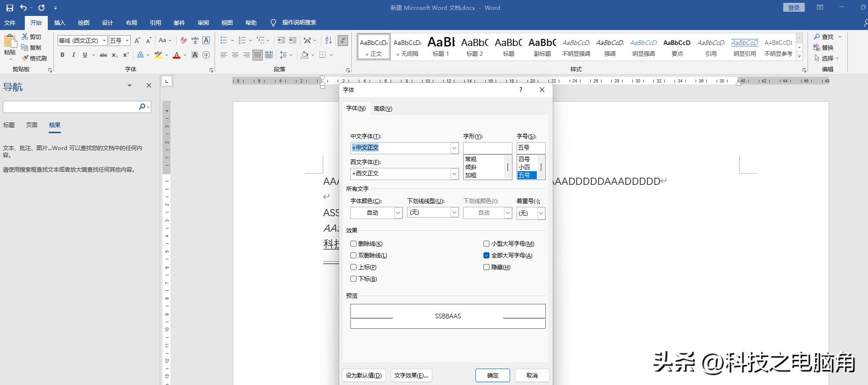Click the Paste clipboard icon
The width and height of the screenshot is (868, 385).
10,41
